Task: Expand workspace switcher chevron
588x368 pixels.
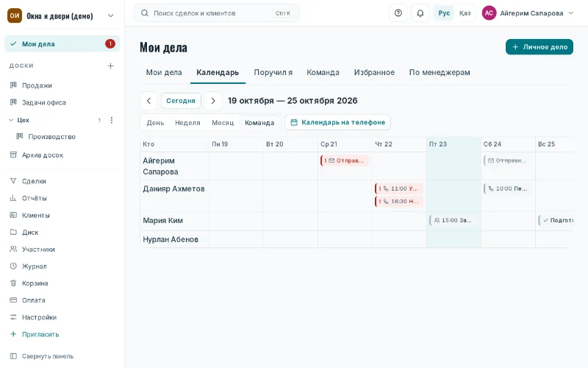Action: tap(111, 15)
